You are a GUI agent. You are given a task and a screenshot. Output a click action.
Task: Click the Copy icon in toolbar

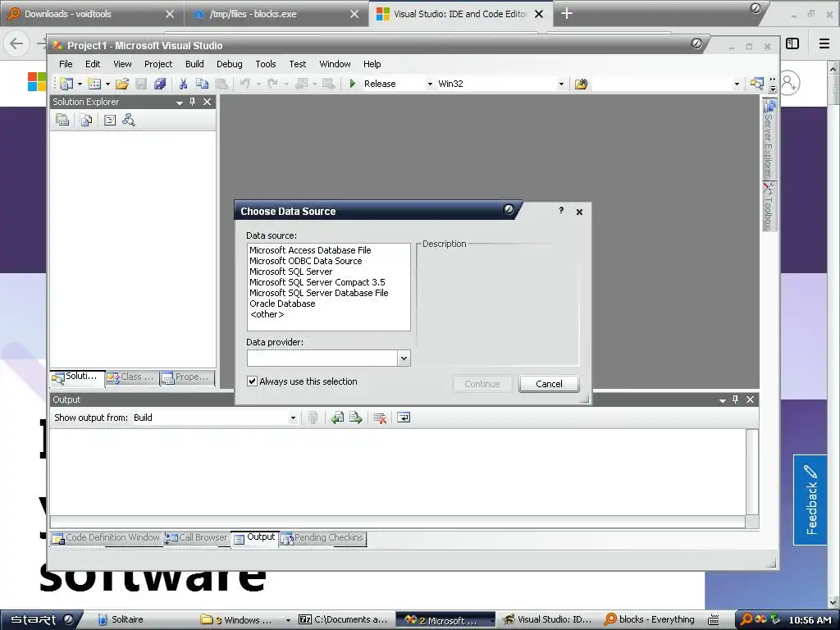(x=202, y=84)
